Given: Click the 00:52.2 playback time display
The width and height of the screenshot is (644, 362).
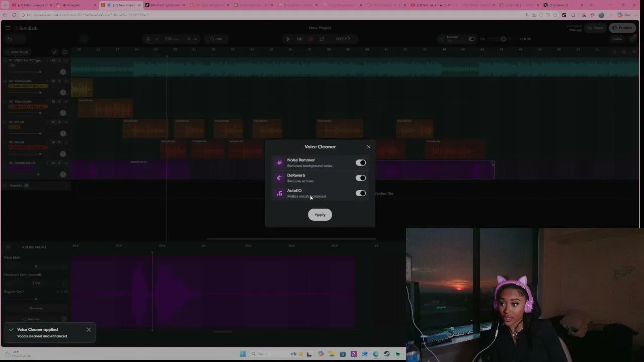Looking at the screenshot, I should click(x=343, y=39).
